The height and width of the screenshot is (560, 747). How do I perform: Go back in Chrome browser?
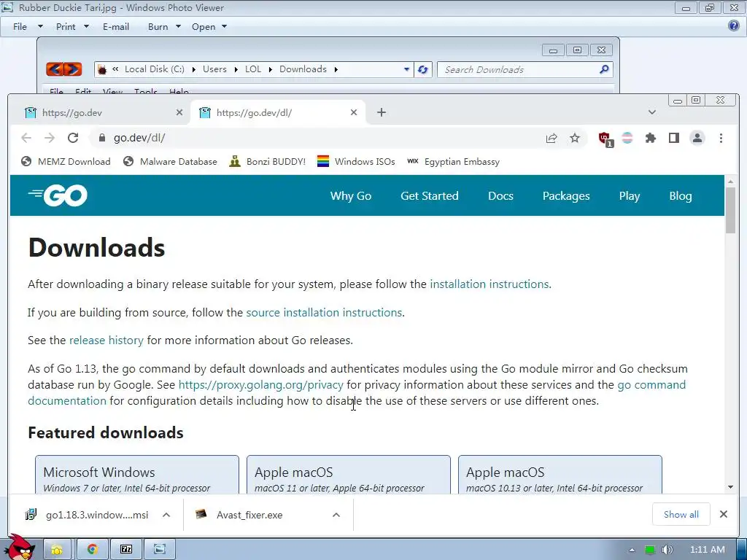tap(26, 138)
